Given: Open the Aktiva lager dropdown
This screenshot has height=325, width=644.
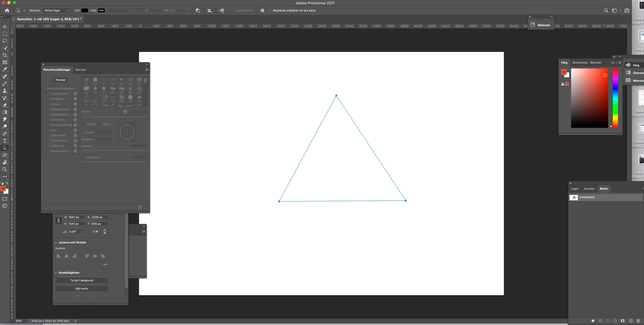Looking at the screenshot, I should pyautogui.click(x=56, y=10).
